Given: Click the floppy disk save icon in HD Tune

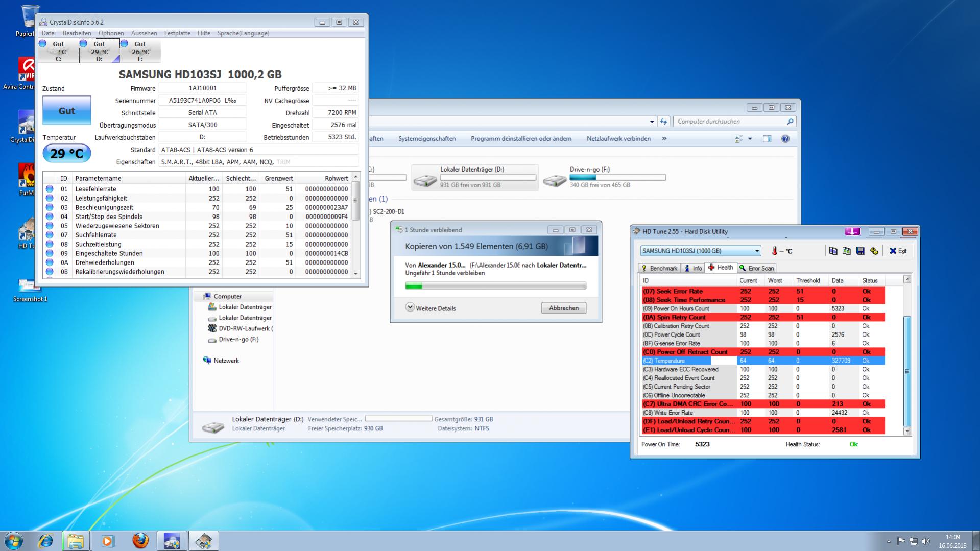Looking at the screenshot, I should (860, 251).
